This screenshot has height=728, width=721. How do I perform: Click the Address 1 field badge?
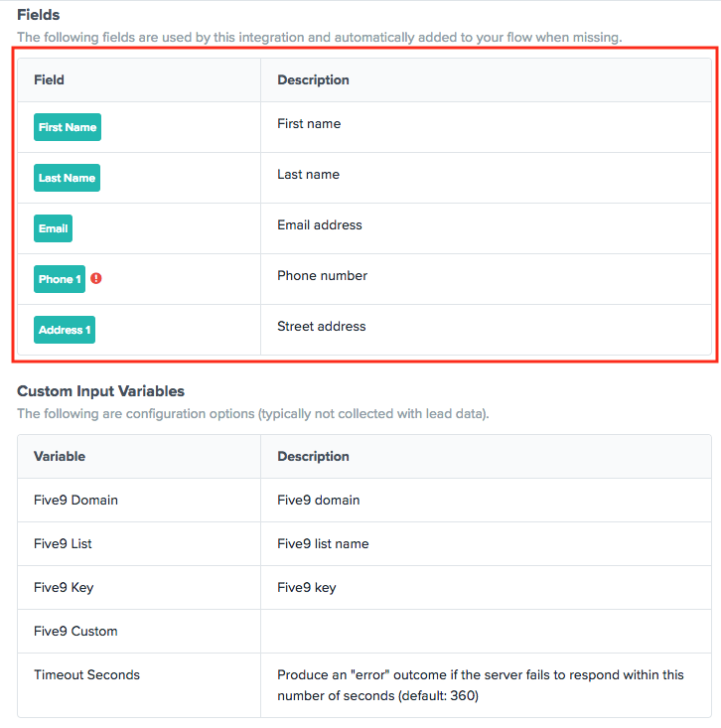(x=65, y=330)
